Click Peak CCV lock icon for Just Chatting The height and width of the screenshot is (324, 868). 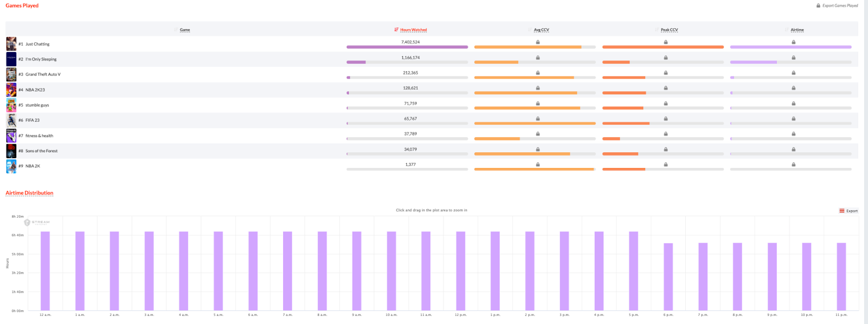click(666, 42)
